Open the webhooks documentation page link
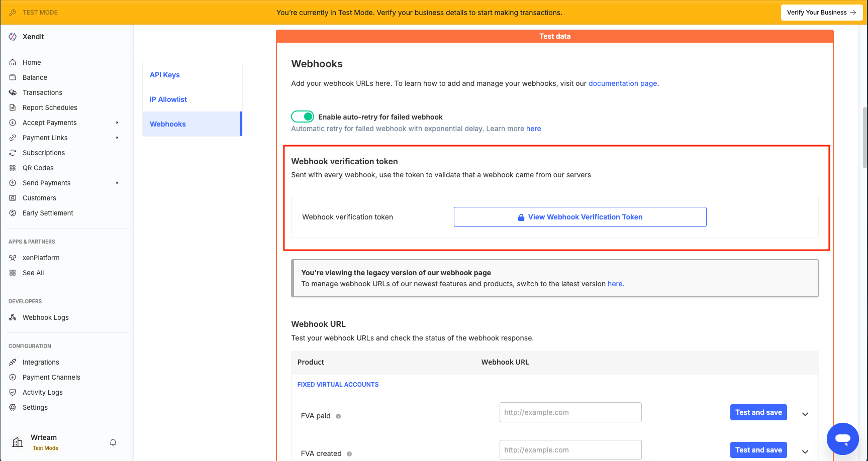The height and width of the screenshot is (461, 868). click(x=623, y=83)
